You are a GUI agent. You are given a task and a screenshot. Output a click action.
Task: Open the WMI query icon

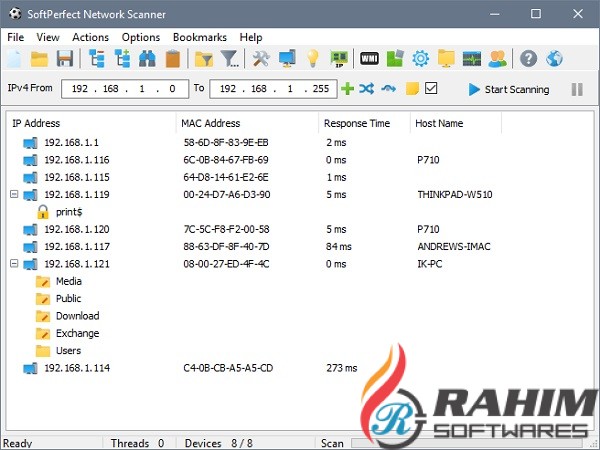369,59
